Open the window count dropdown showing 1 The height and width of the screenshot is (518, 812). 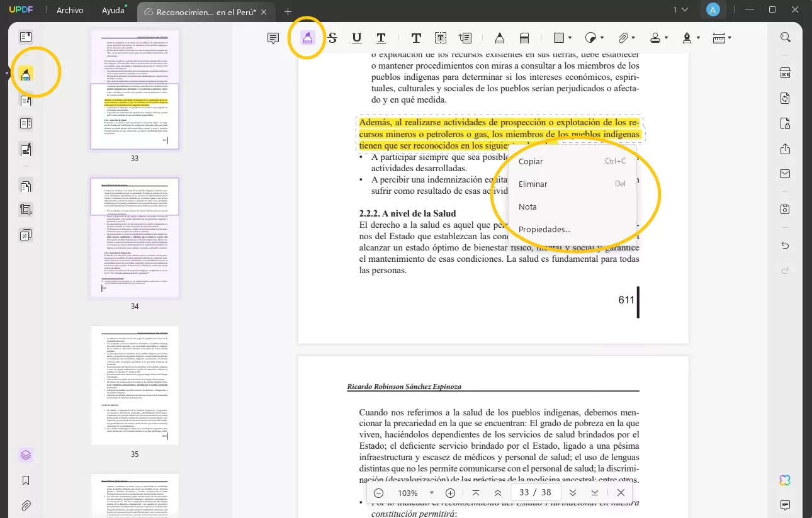point(680,10)
